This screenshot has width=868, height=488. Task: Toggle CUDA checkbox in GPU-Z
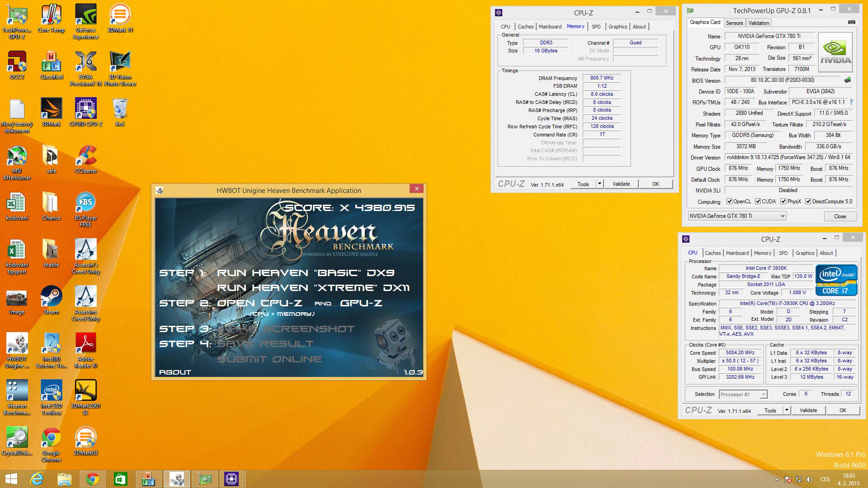tap(758, 202)
